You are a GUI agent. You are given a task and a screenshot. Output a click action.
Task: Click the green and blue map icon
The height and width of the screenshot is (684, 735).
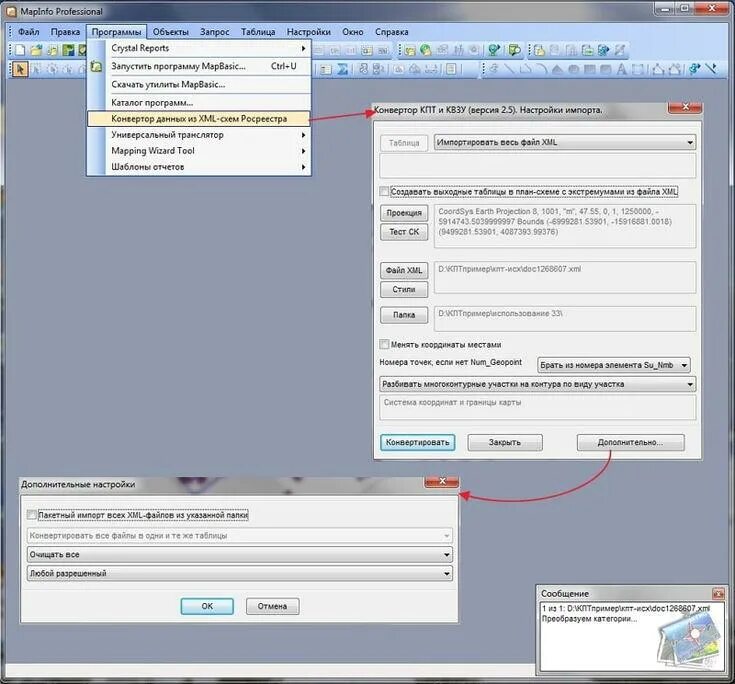click(x=68, y=50)
